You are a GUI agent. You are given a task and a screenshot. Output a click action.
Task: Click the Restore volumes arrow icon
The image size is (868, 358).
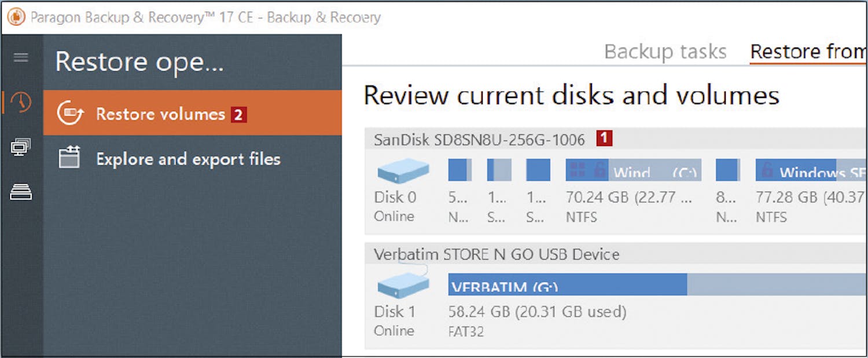(x=71, y=114)
